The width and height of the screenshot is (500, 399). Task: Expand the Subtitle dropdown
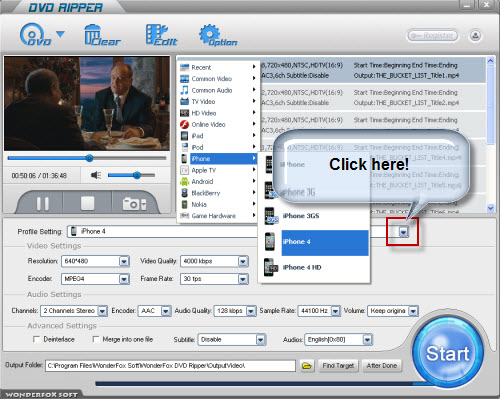click(260, 340)
